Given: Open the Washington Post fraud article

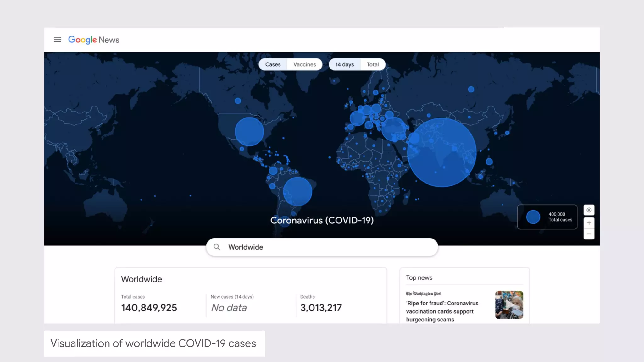Looking at the screenshot, I should tap(442, 311).
